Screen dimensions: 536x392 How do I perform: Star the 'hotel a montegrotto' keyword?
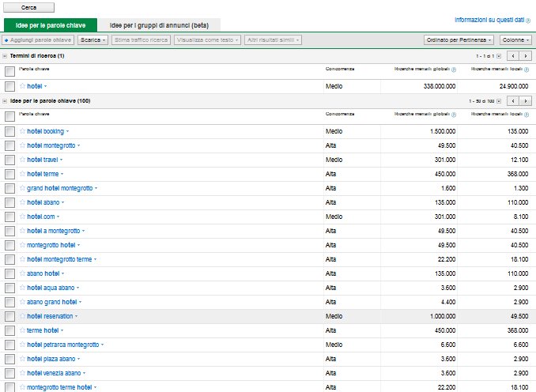[x=23, y=231]
